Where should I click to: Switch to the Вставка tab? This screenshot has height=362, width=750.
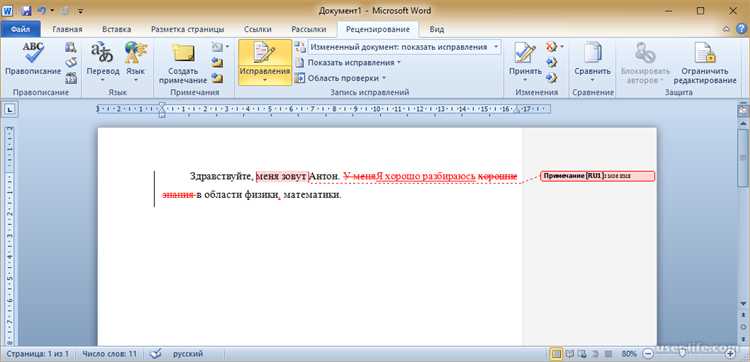[117, 29]
